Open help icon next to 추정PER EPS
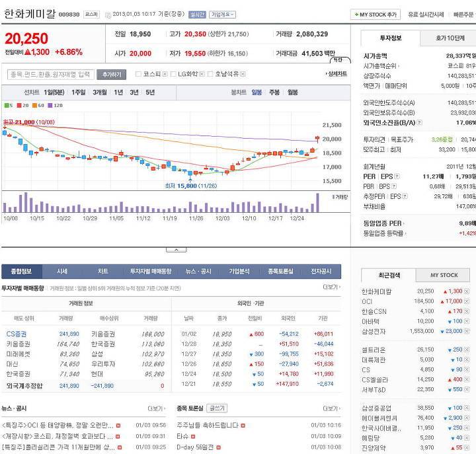Viewport: 476px width, 454px height. [405, 196]
